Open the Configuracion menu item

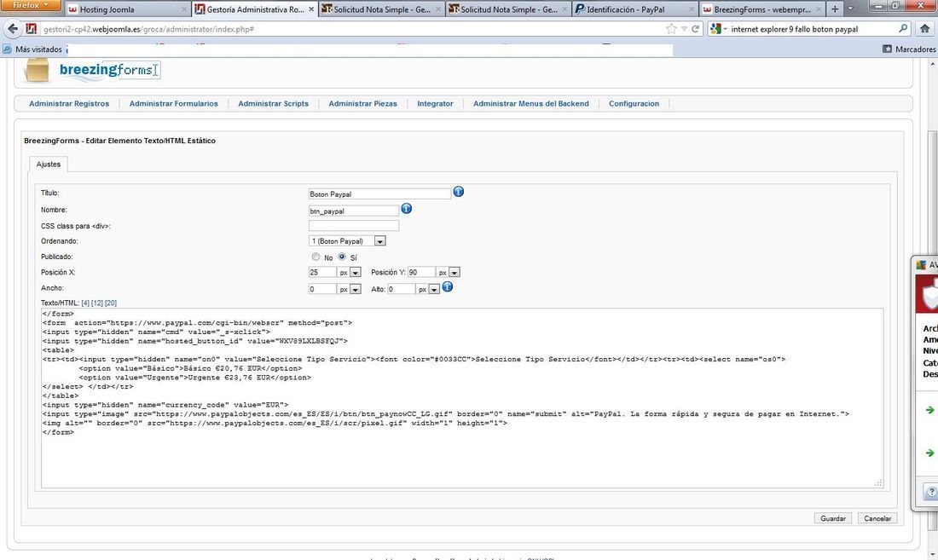pos(634,103)
